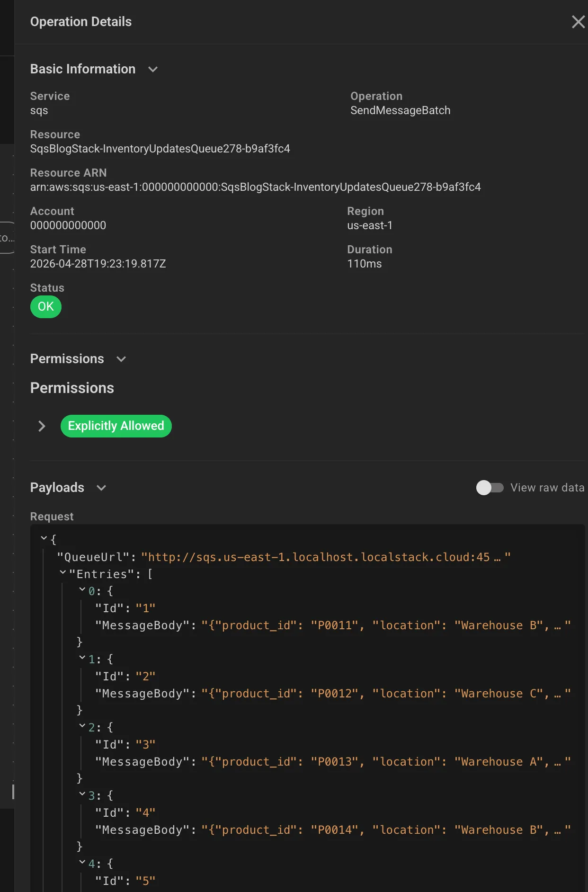Click the OK status badge
Screen dimensions: 588x892
(46, 307)
